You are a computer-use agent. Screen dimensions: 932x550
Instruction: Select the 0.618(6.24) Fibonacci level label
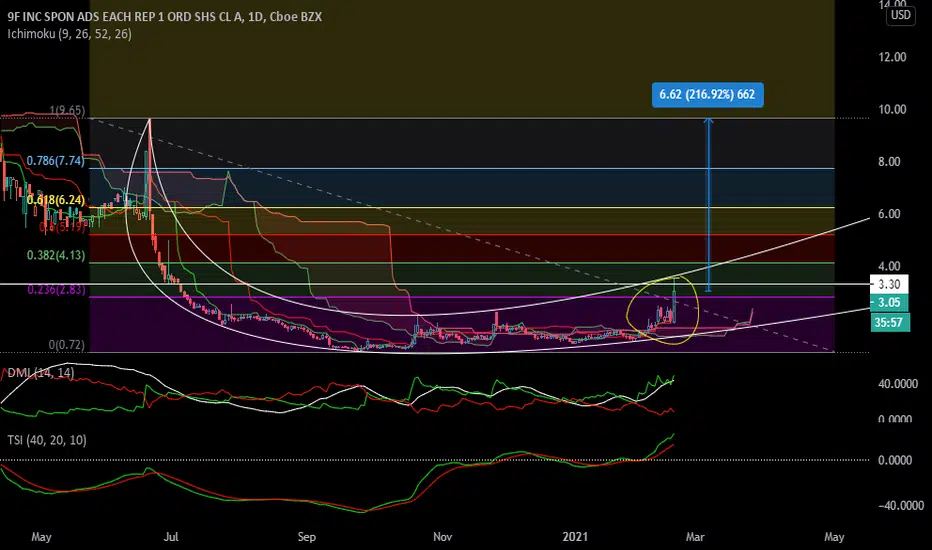[x=35, y=199]
